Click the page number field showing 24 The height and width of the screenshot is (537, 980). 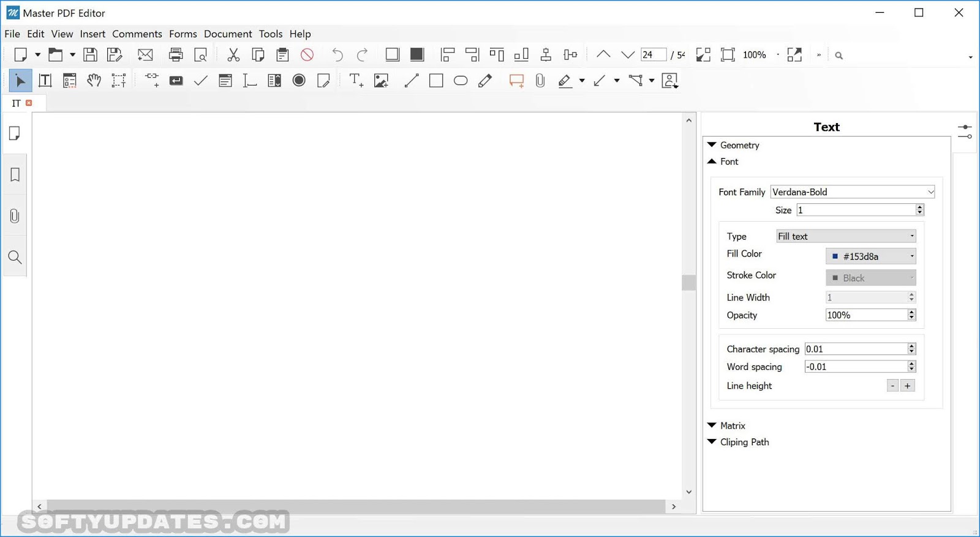pos(654,54)
